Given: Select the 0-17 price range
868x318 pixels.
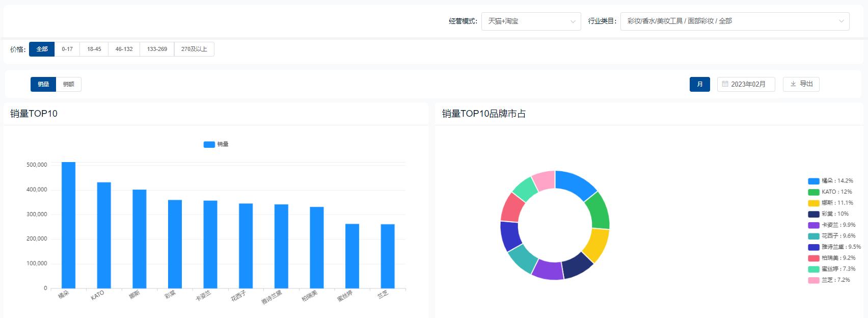Looking at the screenshot, I should tap(67, 49).
